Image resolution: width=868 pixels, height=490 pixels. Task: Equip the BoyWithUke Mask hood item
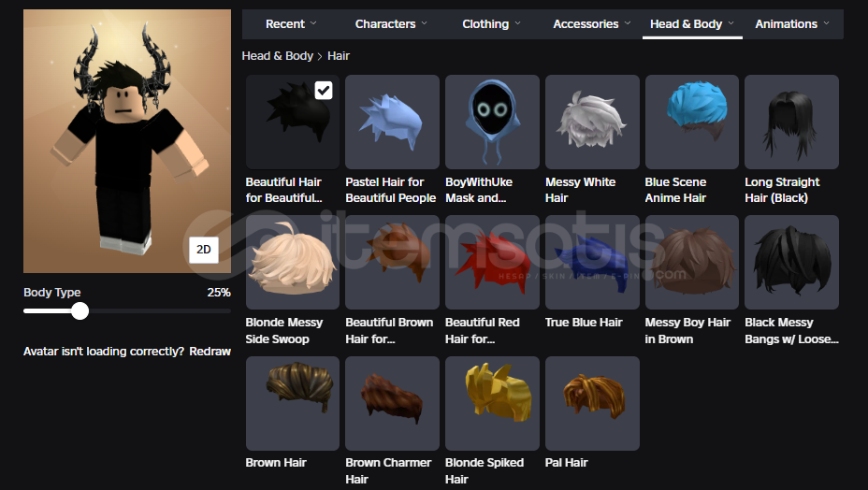(492, 122)
